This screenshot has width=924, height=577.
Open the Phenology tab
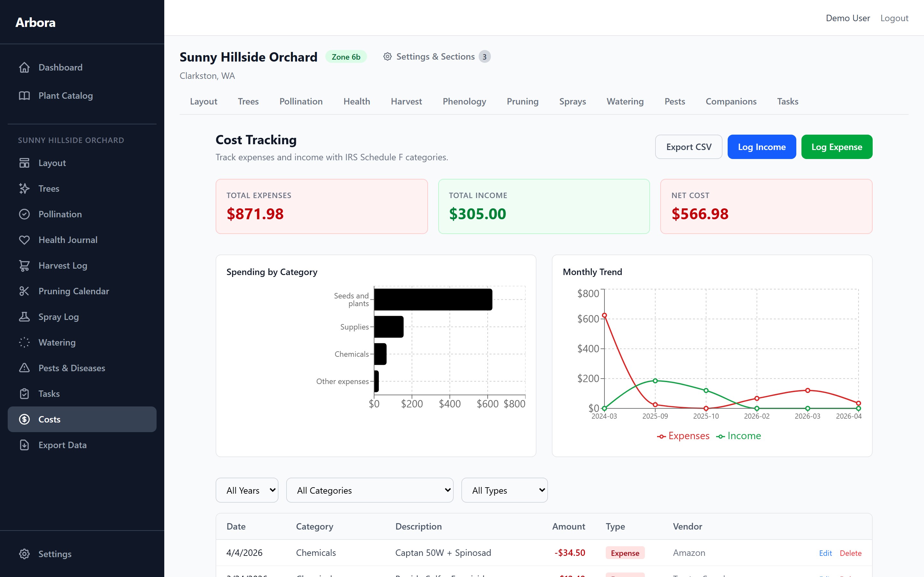click(464, 101)
